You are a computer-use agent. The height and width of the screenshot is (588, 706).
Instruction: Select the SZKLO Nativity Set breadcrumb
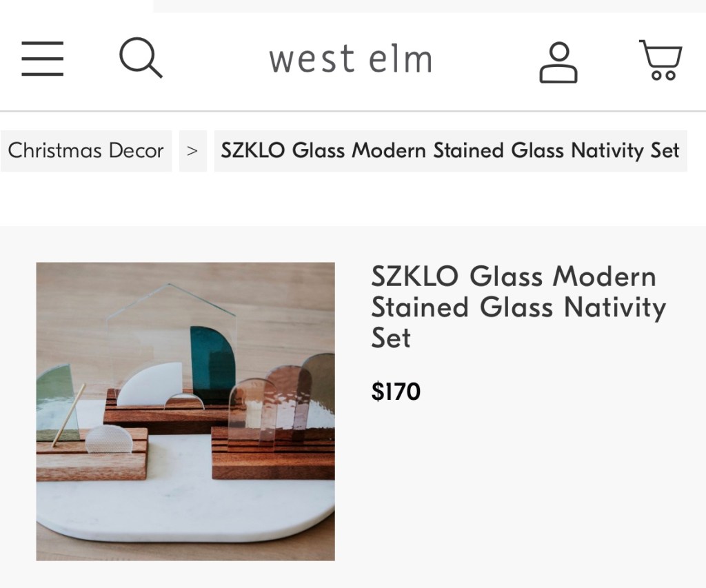pyautogui.click(x=450, y=150)
